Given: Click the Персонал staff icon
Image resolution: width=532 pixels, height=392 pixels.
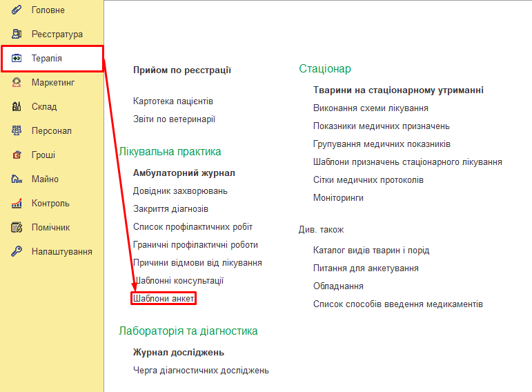Looking at the screenshot, I should tap(17, 130).
